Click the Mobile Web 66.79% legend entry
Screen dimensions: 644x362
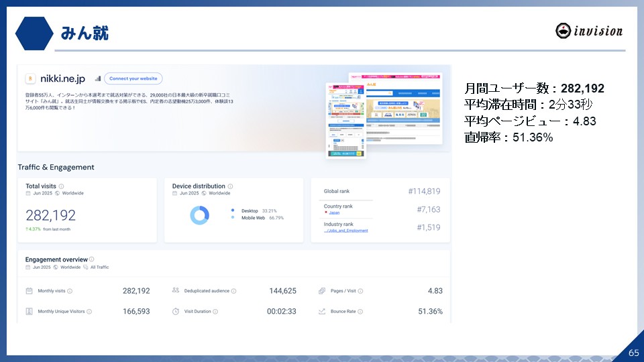(x=258, y=218)
